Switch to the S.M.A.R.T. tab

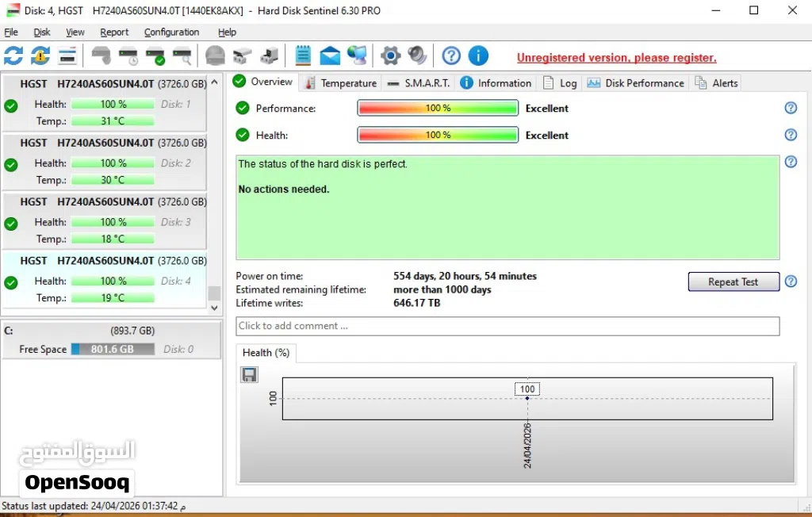[x=419, y=83]
